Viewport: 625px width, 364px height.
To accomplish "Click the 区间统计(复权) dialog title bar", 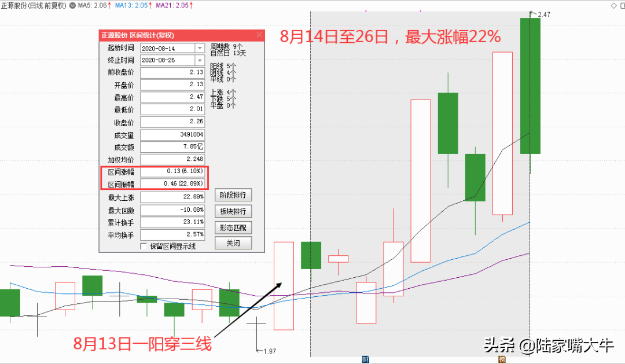I will tap(182, 35).
